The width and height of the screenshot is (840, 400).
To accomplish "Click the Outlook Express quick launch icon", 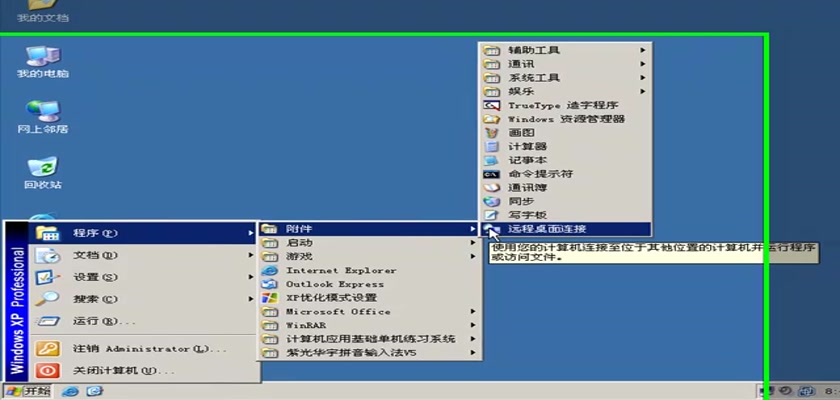I will point(95,391).
